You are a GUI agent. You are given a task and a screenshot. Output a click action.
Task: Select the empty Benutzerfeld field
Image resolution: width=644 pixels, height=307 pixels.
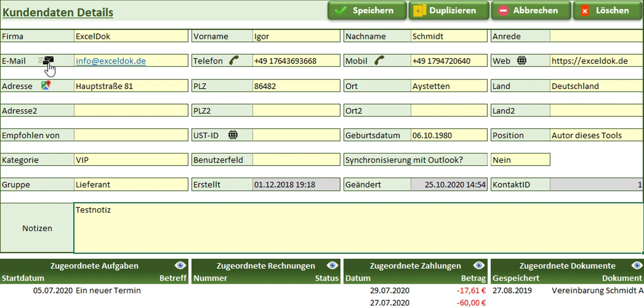coord(296,160)
